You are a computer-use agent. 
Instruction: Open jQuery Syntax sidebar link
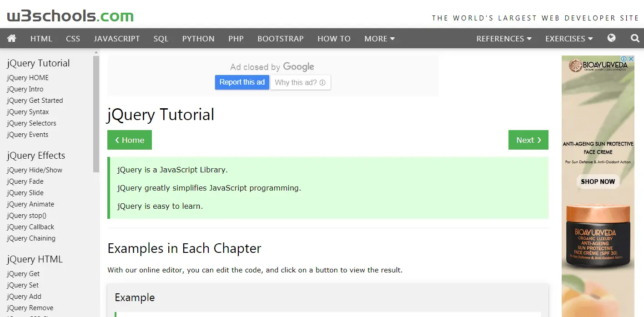(x=28, y=112)
